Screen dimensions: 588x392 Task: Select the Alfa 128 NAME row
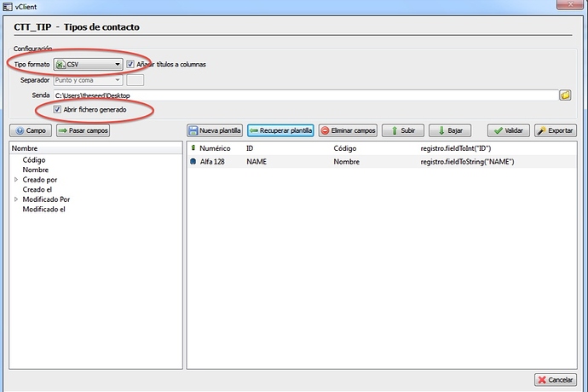(382, 162)
